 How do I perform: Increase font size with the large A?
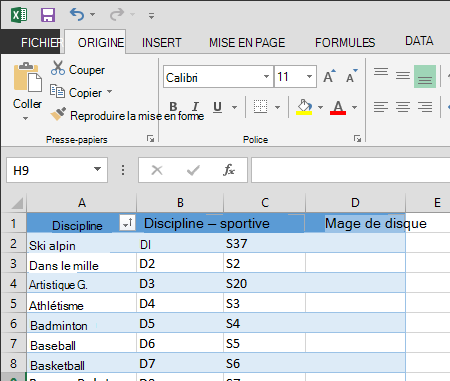(330, 76)
